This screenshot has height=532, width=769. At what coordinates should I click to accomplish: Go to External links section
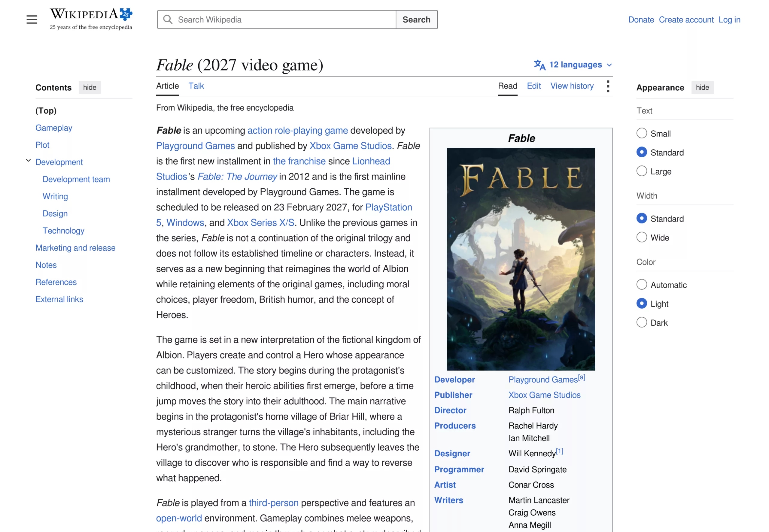click(x=59, y=299)
